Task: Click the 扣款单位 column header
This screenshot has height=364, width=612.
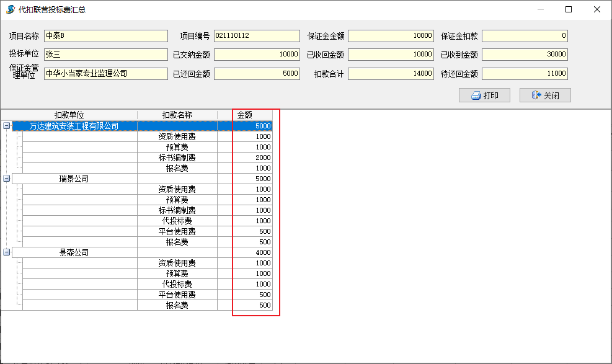Action: [69, 115]
